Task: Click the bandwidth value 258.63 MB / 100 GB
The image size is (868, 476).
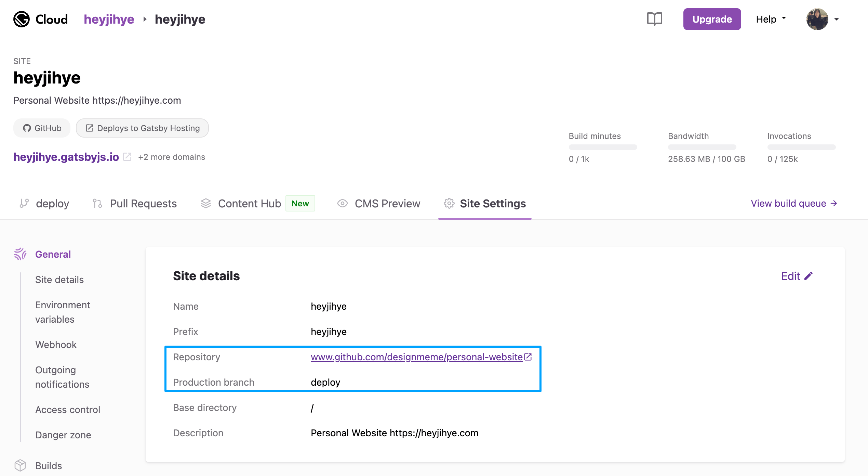Action: (706, 159)
